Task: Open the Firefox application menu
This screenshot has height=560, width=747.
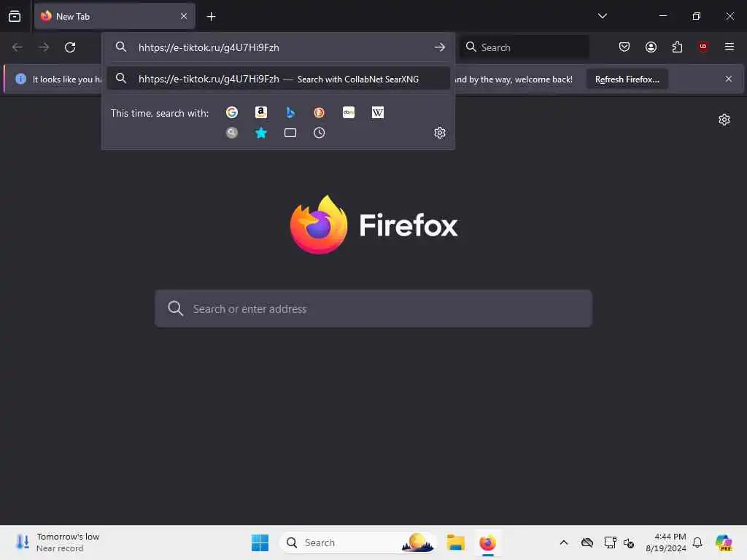Action: point(729,47)
